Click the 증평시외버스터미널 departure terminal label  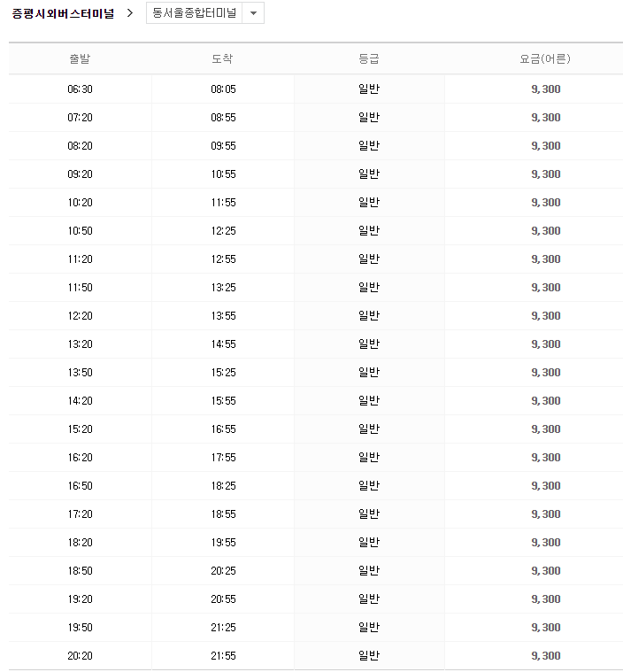[x=63, y=13]
